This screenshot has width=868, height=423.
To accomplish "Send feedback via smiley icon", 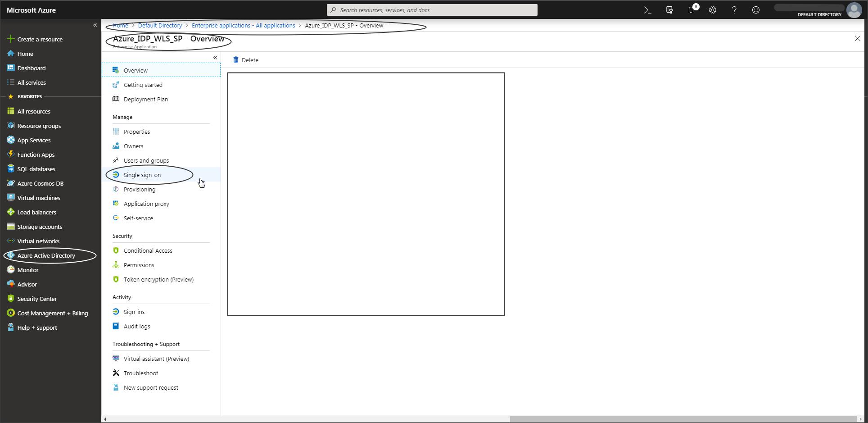I will point(756,10).
